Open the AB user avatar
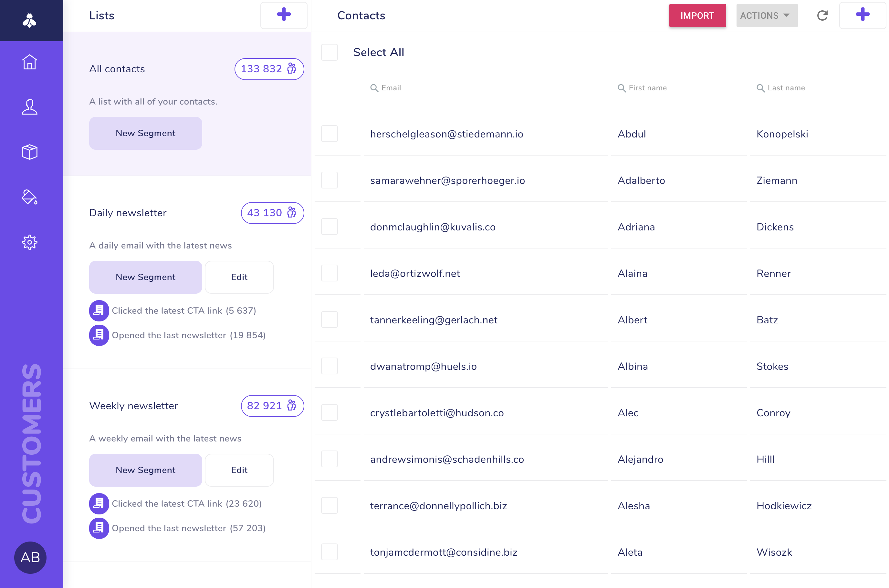Viewport: 889px width, 588px height. click(30, 557)
